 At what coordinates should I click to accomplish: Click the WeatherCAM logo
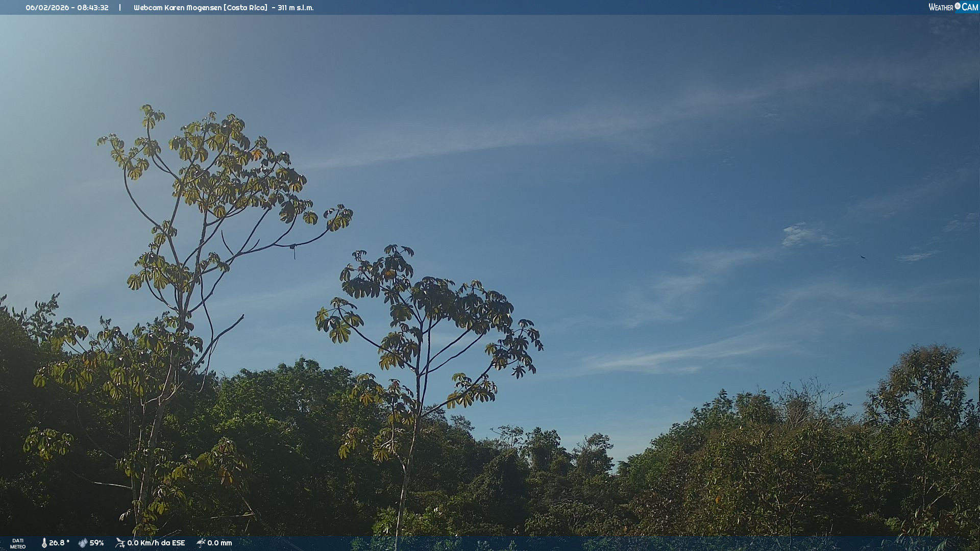pos(953,7)
